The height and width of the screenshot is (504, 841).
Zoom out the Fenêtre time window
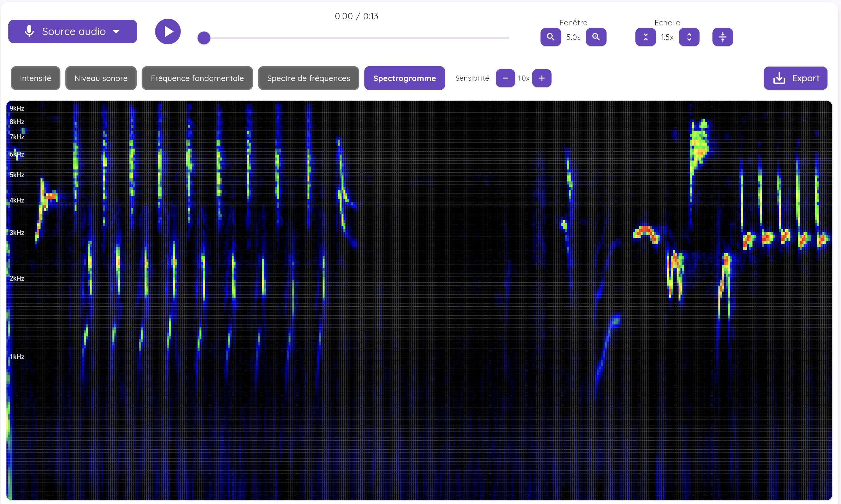tap(551, 37)
